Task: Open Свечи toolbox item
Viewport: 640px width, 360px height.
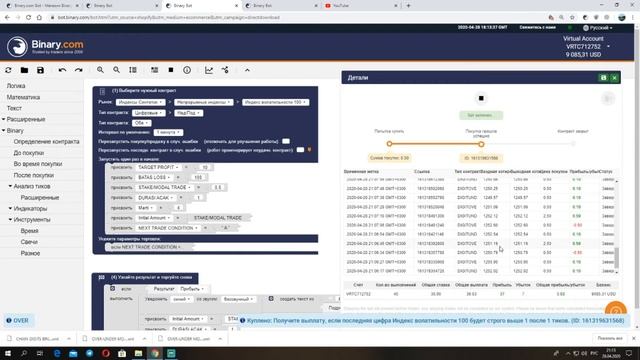Action: (x=29, y=242)
